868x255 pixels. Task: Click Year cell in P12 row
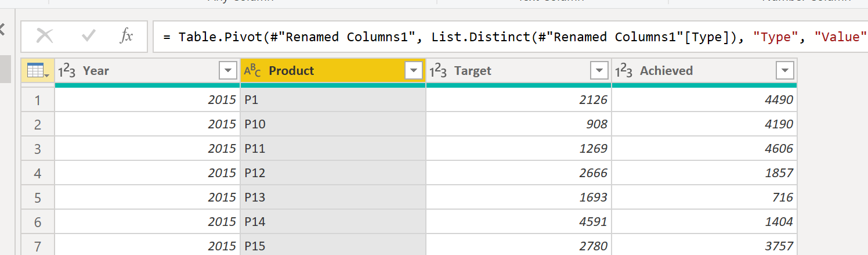147,173
